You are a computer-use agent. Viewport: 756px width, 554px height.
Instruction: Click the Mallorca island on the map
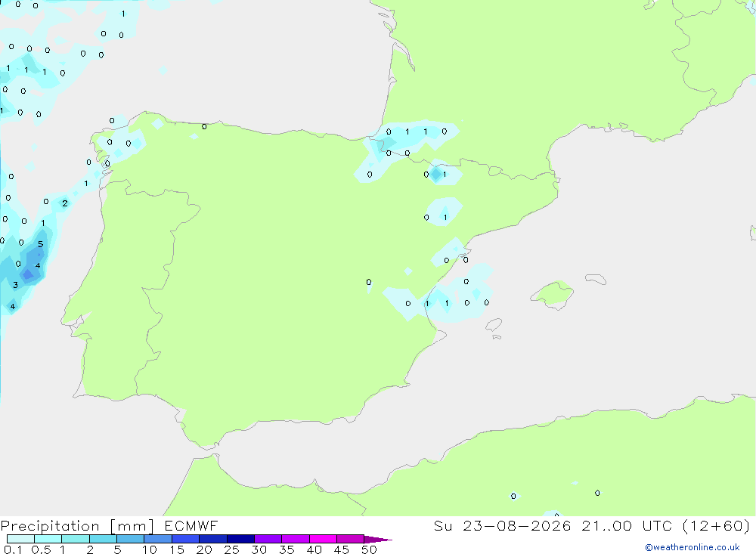552,294
